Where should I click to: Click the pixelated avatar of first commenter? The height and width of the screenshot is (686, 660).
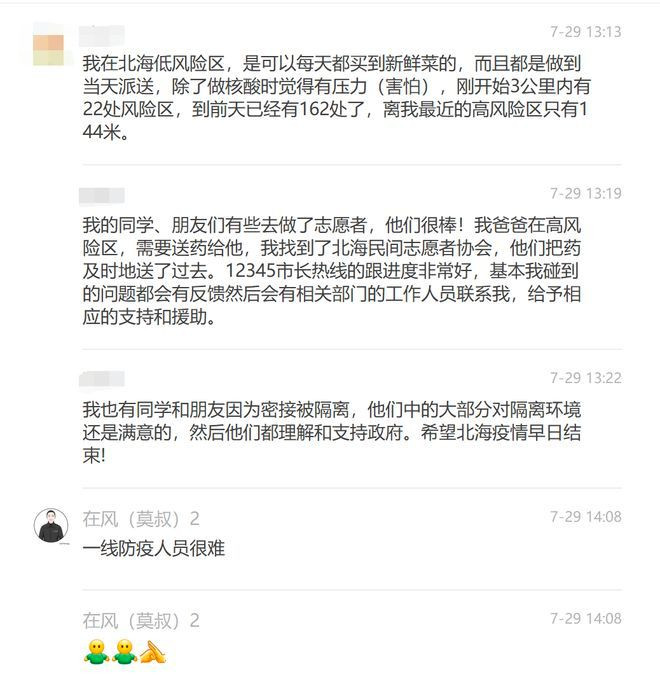tap(48, 50)
